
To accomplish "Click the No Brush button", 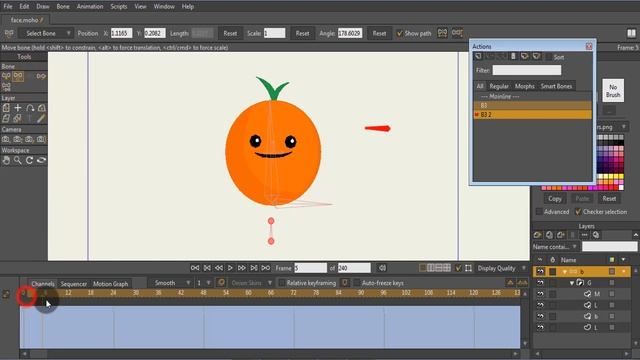I will (613, 91).
